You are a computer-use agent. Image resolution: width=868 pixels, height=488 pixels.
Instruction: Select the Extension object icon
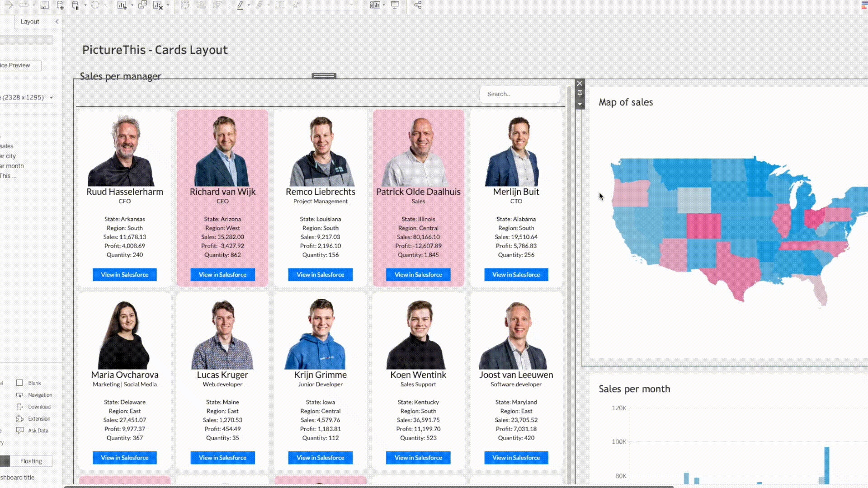20,419
